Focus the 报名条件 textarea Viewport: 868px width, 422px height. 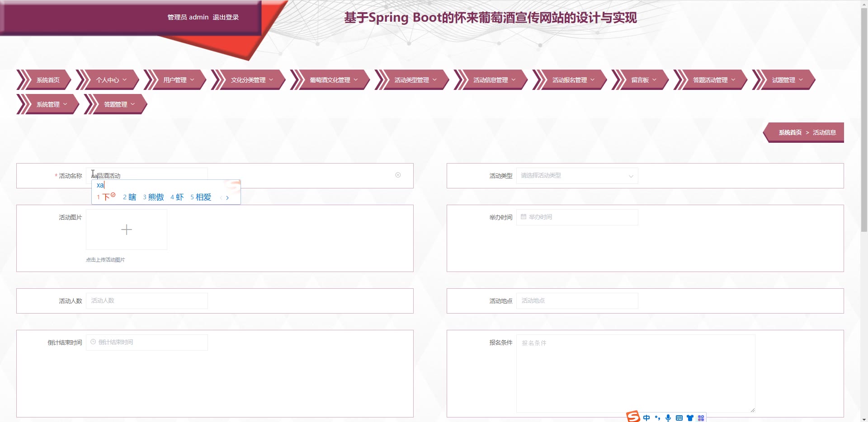click(x=636, y=374)
